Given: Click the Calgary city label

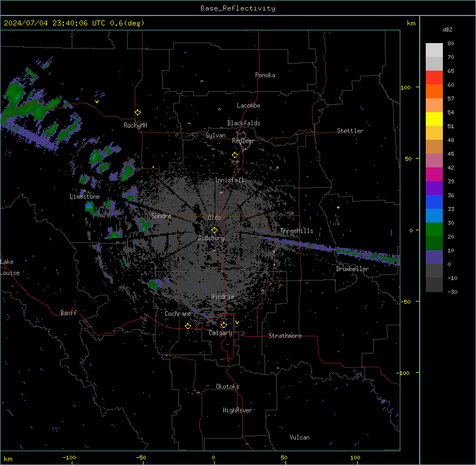Looking at the screenshot, I should pos(220,333).
